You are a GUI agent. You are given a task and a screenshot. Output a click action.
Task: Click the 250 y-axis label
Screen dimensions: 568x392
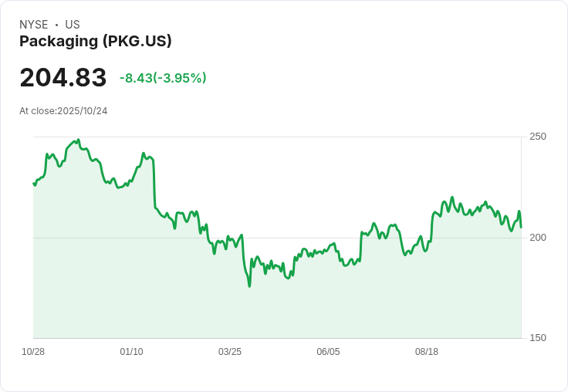[x=537, y=137]
